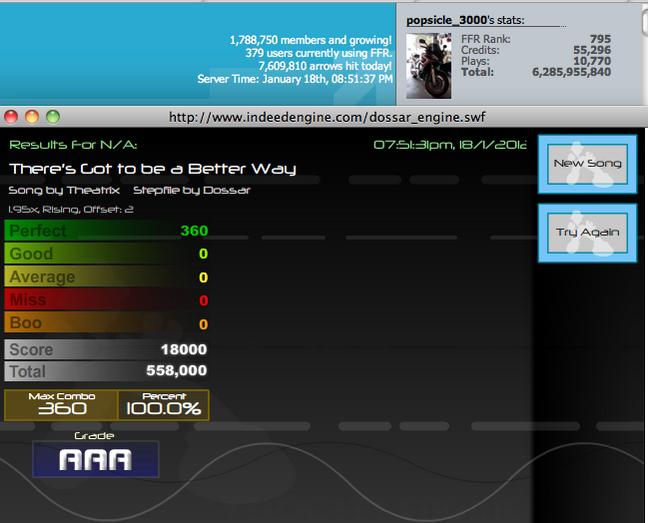This screenshot has height=523, width=648.
Task: Click the popsicle_3000 username link
Action: 446,20
